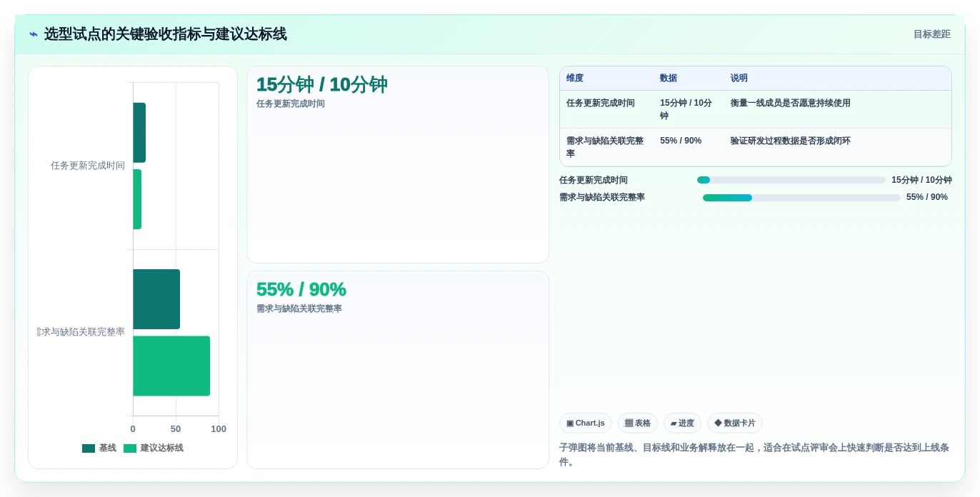Select the 进度 tag chip

click(x=682, y=423)
